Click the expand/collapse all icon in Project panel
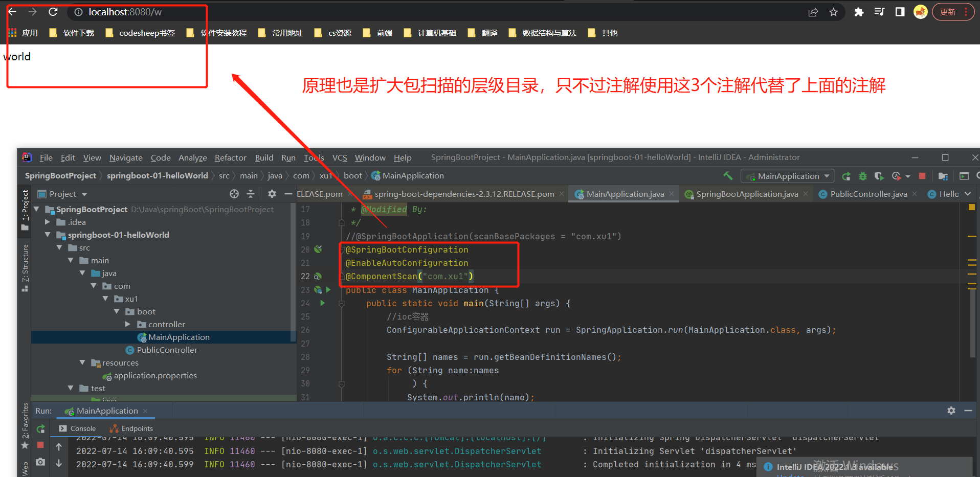Image resolution: width=980 pixels, height=477 pixels. 251,194
